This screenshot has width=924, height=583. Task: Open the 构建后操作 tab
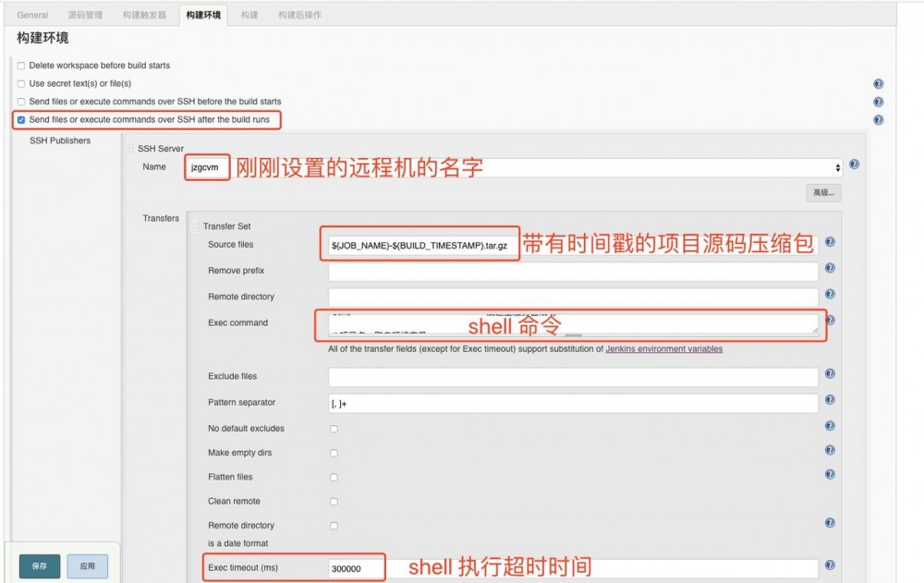click(301, 14)
